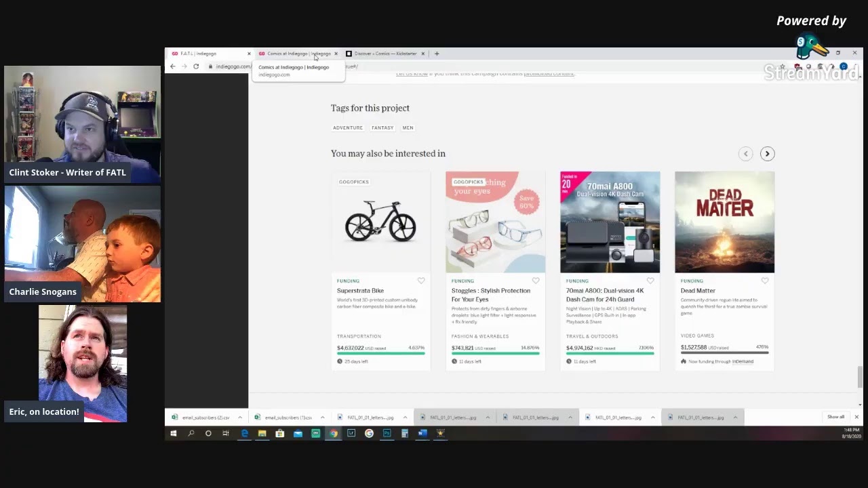Click the previous carousel arrow for recommendations
The height and width of the screenshot is (488, 868).
pyautogui.click(x=745, y=154)
